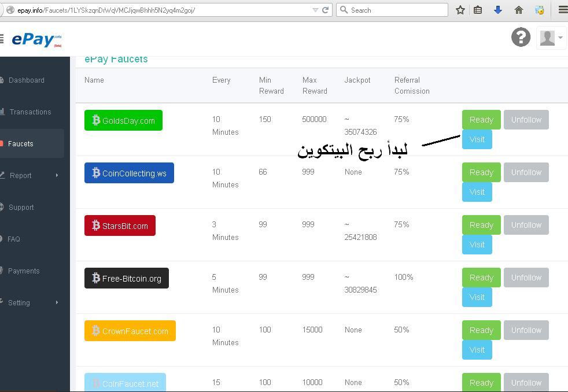Select the 35074326 jackpot value
Viewport: 568px width, 392px height.
tap(360, 132)
